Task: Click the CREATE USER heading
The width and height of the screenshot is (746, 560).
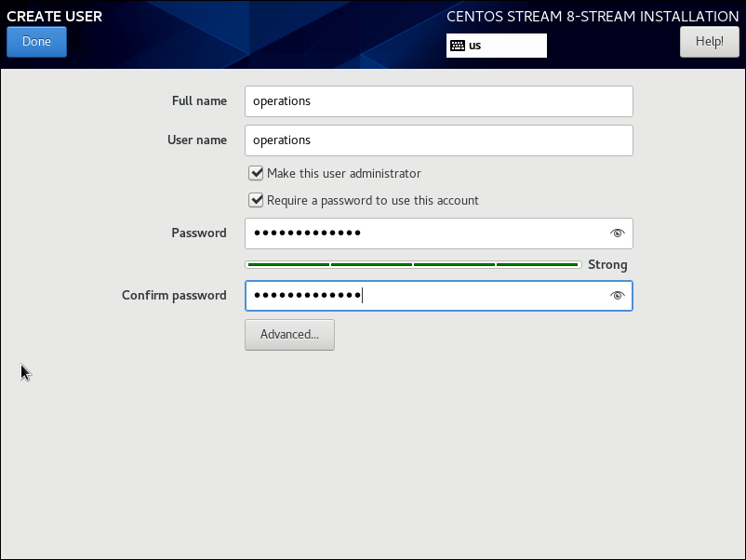Action: click(x=55, y=17)
